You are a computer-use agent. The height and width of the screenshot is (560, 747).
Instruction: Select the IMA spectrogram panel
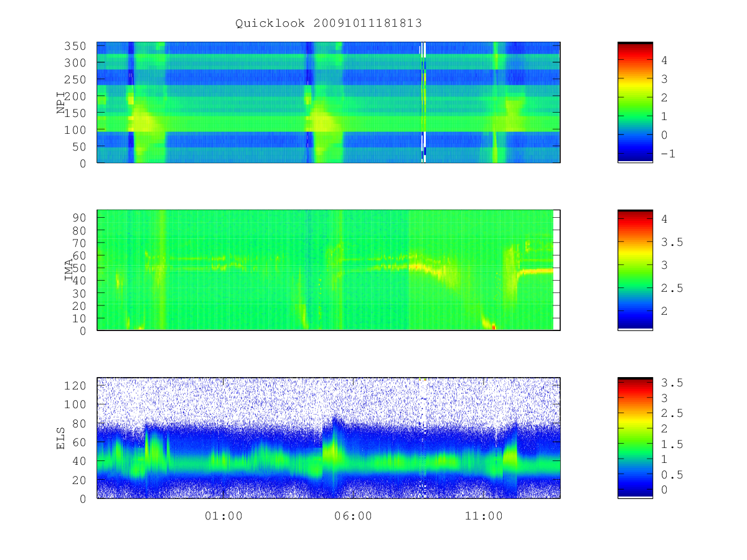(329, 270)
